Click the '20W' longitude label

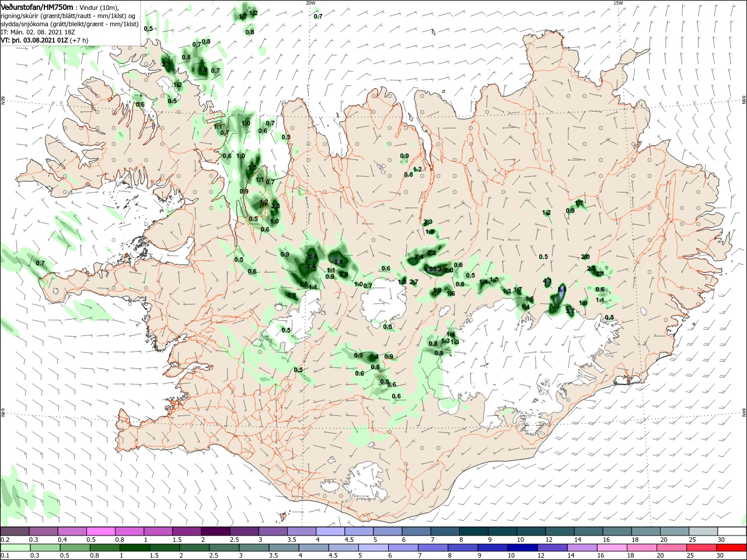coord(310,3)
